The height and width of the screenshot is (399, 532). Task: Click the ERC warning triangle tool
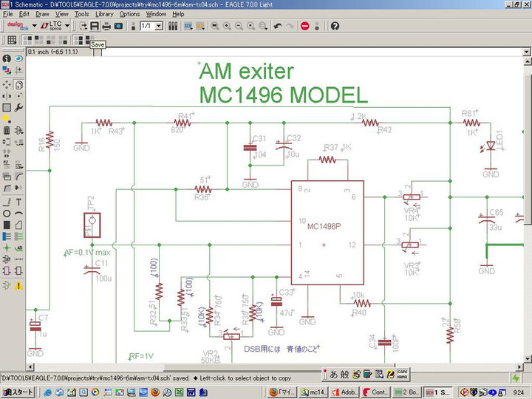[x=18, y=284]
